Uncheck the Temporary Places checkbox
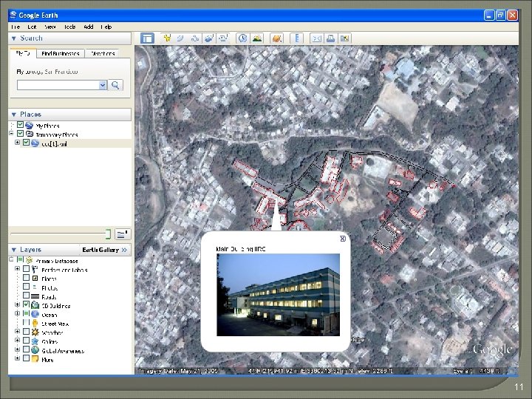 point(20,134)
